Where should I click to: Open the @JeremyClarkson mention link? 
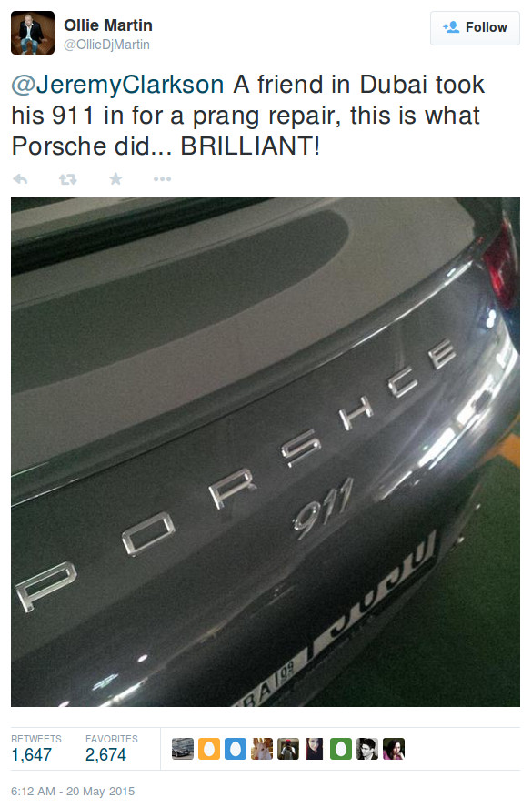tap(117, 85)
